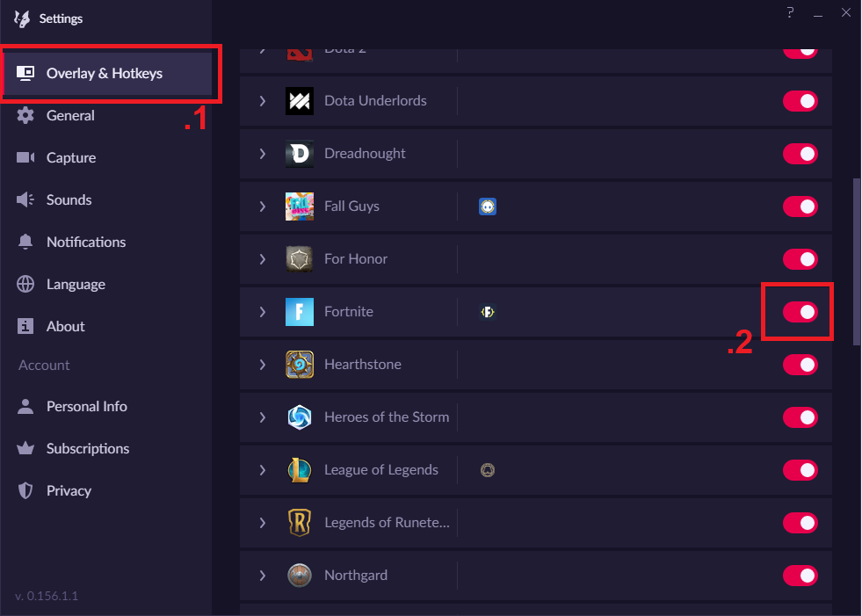Viewport: 862px width, 616px height.
Task: Click the camera icon beside Capture
Action: click(25, 158)
